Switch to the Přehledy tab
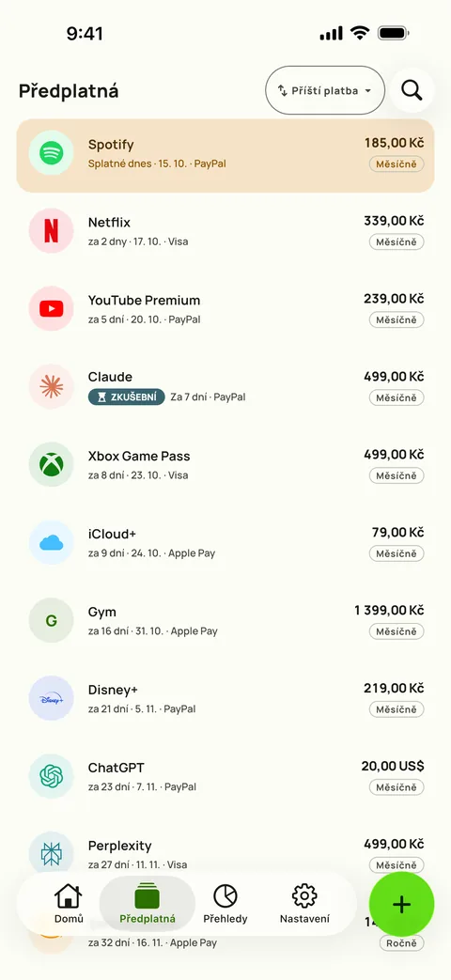Screen dimensions: 451x980 (225, 905)
